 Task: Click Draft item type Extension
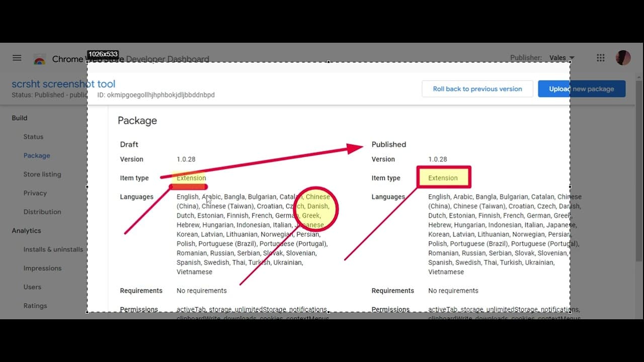tap(191, 178)
